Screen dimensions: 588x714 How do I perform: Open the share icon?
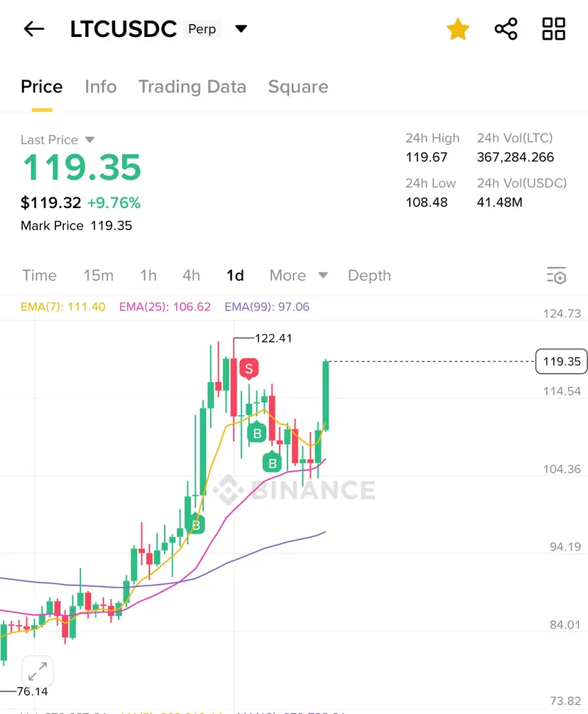tap(506, 29)
